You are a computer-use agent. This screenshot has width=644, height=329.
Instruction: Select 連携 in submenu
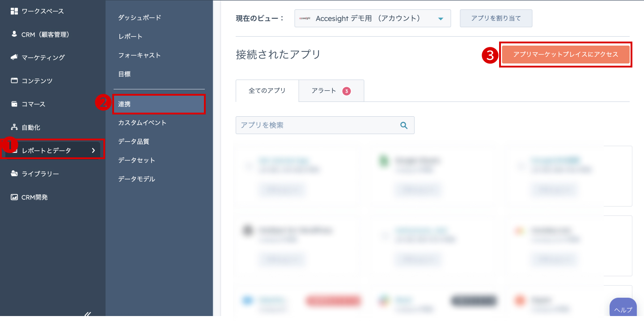[x=159, y=104]
